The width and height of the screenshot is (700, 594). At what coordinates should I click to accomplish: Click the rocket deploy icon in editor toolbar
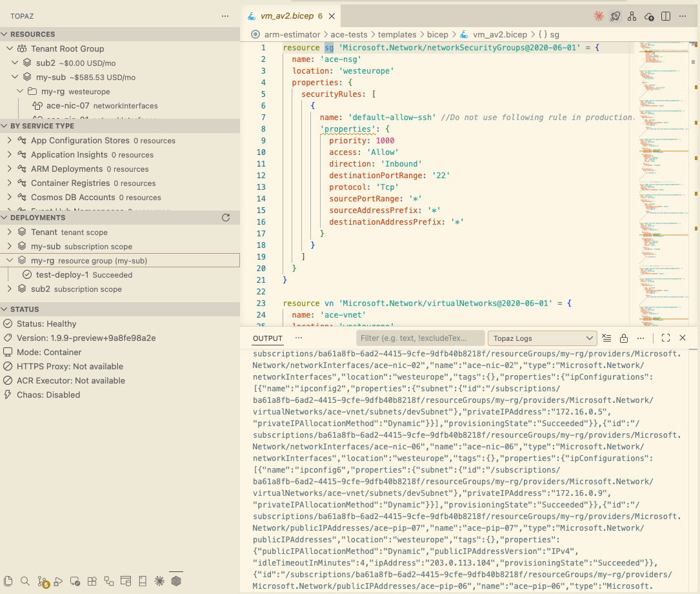[615, 17]
